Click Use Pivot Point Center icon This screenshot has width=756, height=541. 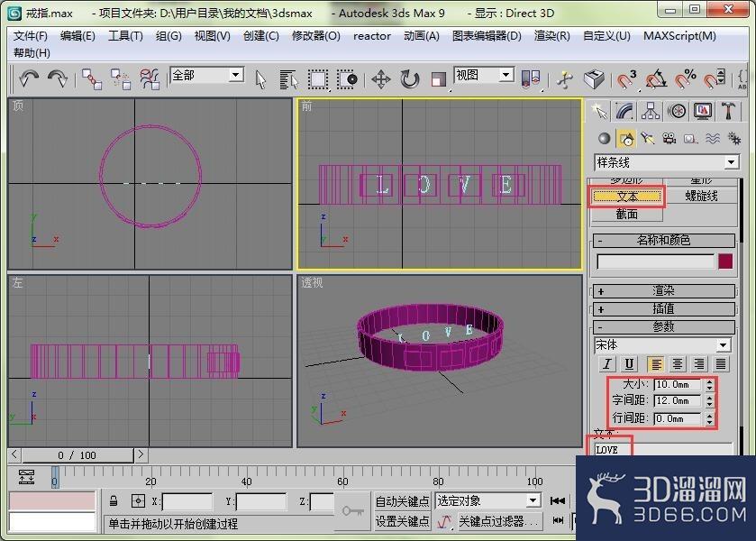531,78
